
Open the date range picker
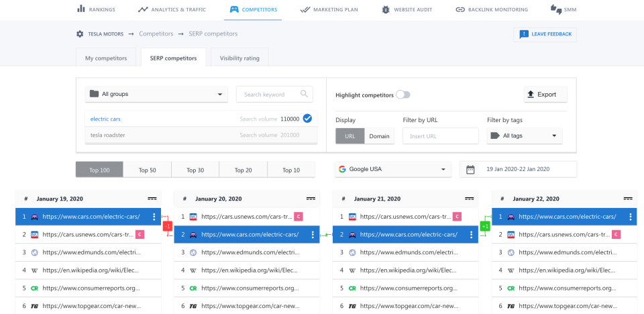point(518,169)
